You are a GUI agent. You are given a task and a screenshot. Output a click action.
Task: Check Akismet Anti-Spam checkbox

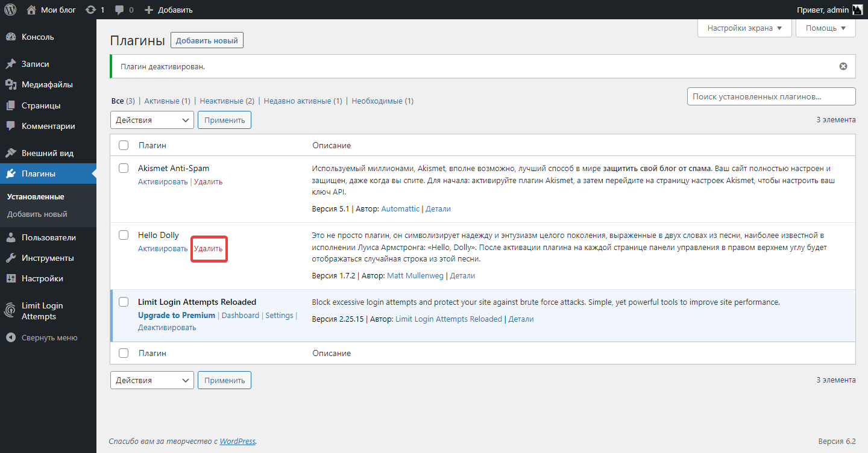[x=124, y=168]
